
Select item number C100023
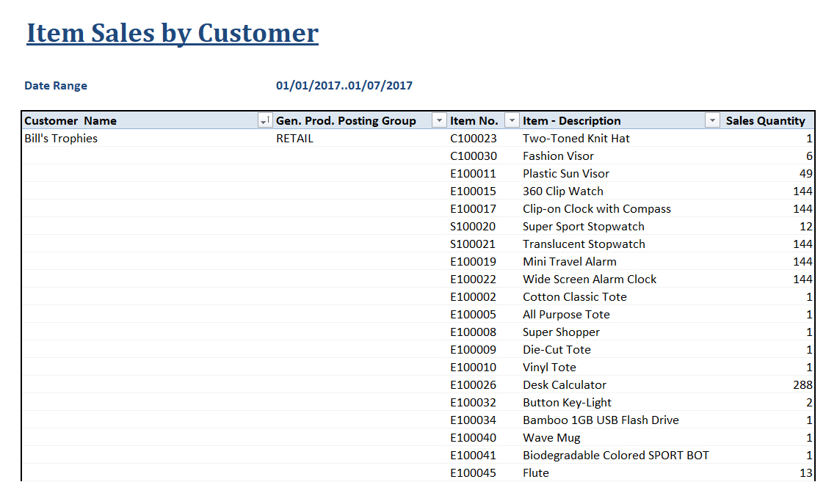[x=474, y=138]
